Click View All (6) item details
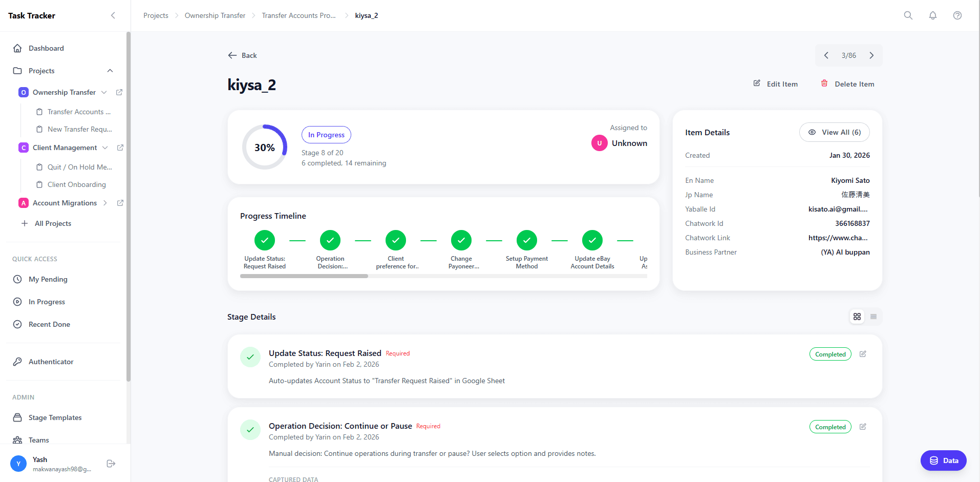980x482 pixels. coord(834,132)
